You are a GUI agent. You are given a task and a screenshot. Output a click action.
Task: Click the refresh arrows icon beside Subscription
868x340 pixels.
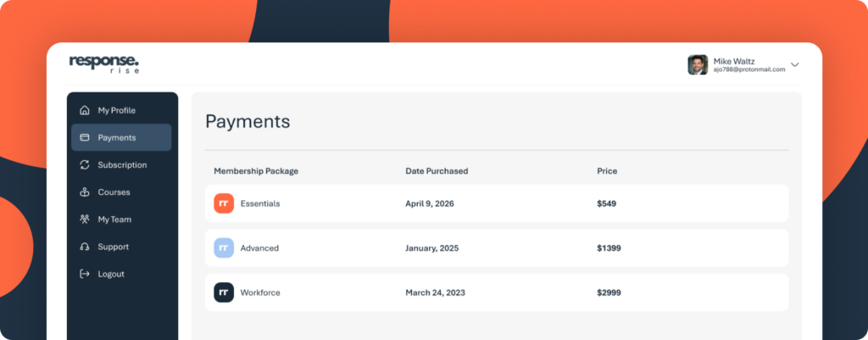[x=85, y=164]
